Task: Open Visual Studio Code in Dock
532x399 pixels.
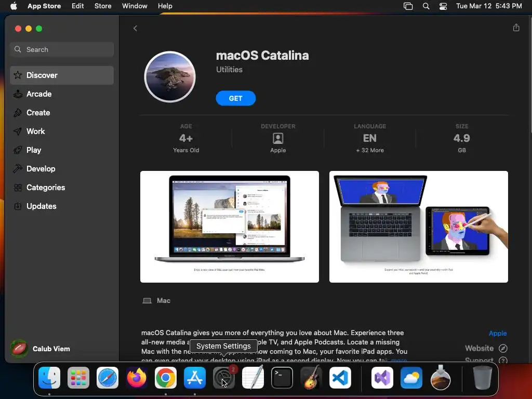Action: pyautogui.click(x=340, y=378)
